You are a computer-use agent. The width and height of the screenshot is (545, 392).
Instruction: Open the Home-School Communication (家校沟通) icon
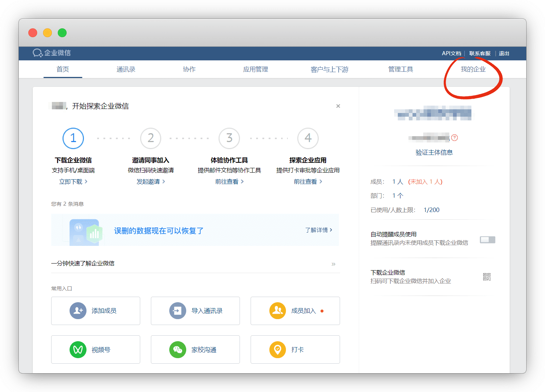click(177, 350)
